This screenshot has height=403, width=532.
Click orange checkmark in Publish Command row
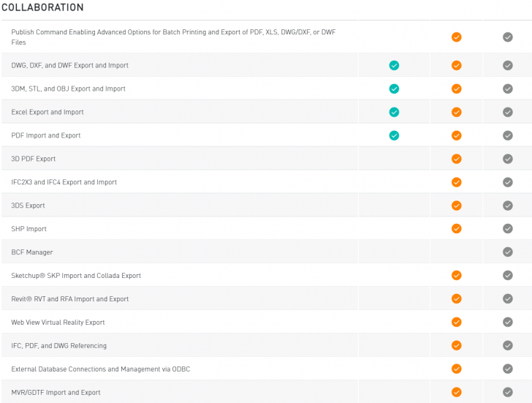click(457, 37)
